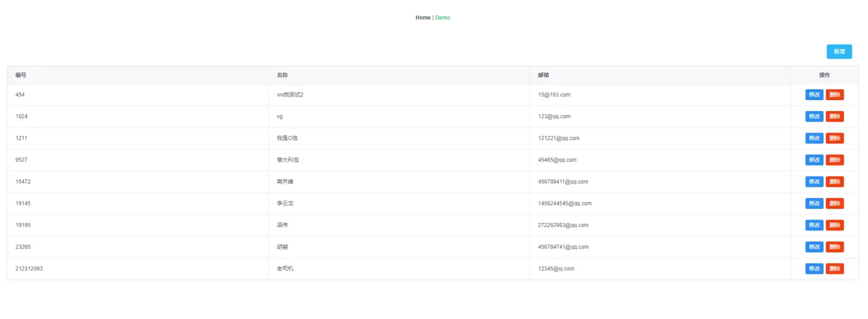
Task: Click 修改 in the 老司机 row
Action: pos(814,269)
